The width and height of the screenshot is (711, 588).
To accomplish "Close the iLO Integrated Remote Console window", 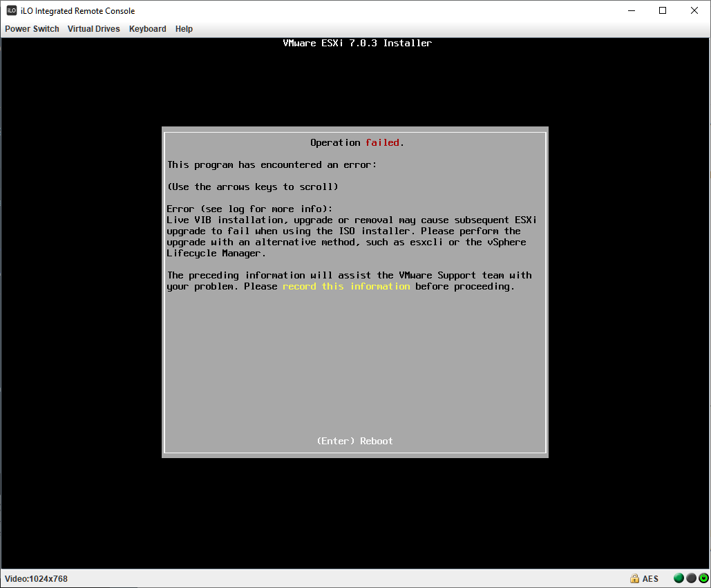I will [694, 10].
